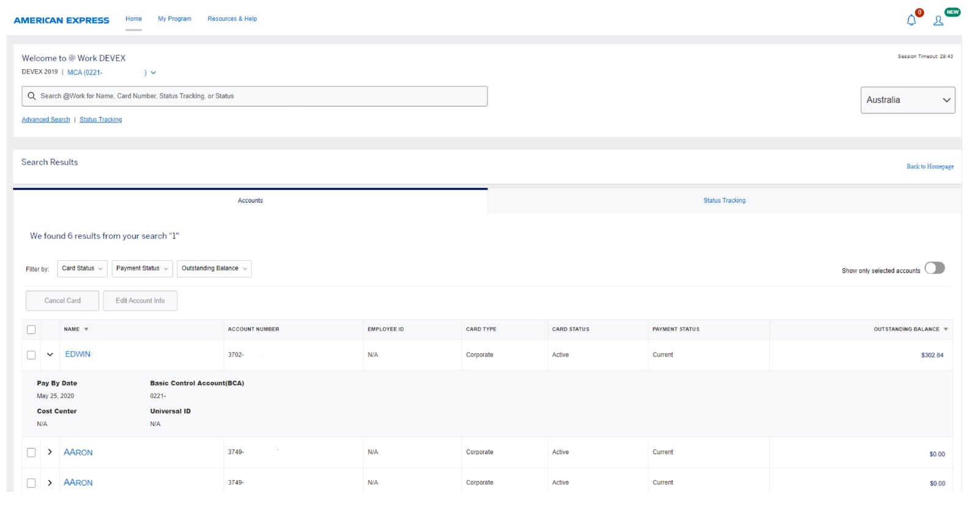Open the Australia country dropdown
This screenshot has height=513, width=980.
click(x=907, y=100)
